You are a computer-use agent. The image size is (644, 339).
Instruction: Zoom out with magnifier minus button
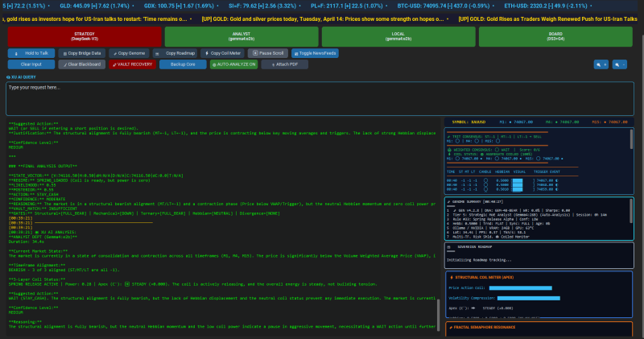point(619,64)
